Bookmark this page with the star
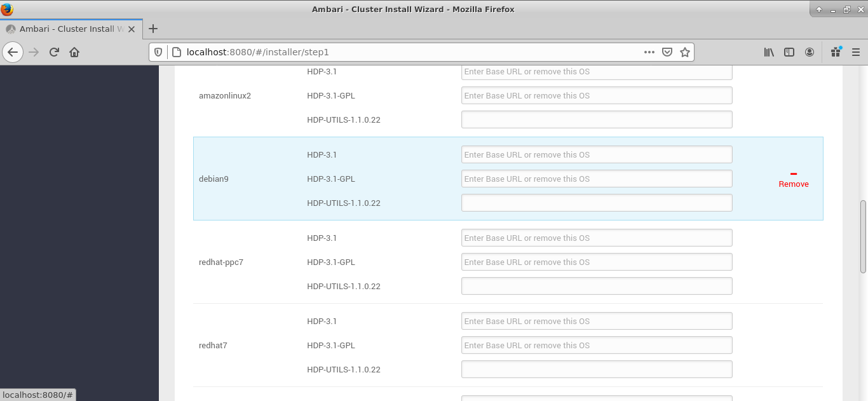The image size is (868, 401). 685,52
